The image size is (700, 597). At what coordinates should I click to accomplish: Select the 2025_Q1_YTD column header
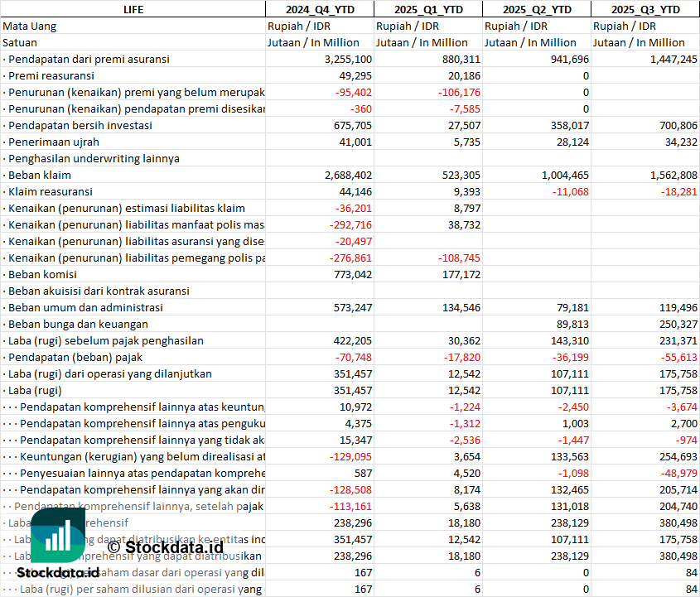[x=428, y=9]
